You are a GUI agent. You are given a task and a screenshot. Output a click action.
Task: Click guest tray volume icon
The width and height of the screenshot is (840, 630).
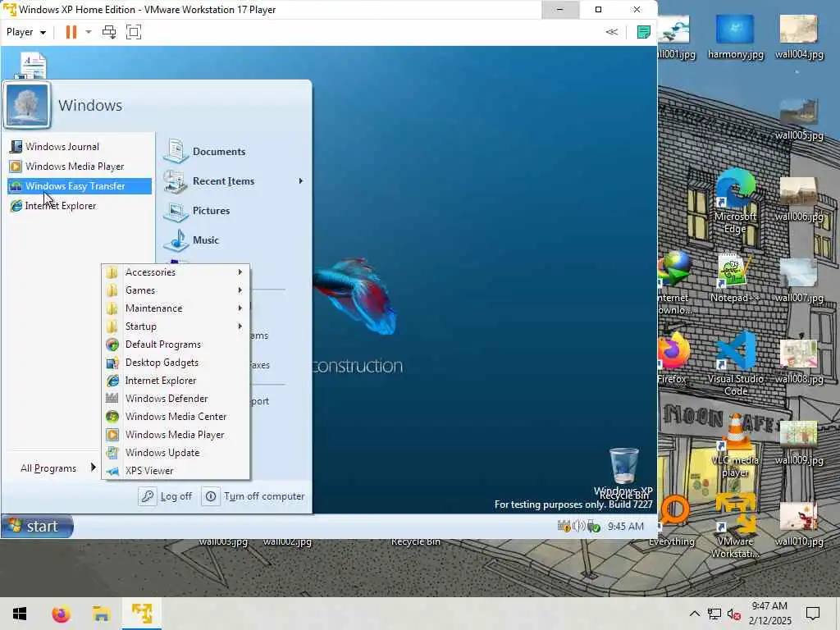578,527
